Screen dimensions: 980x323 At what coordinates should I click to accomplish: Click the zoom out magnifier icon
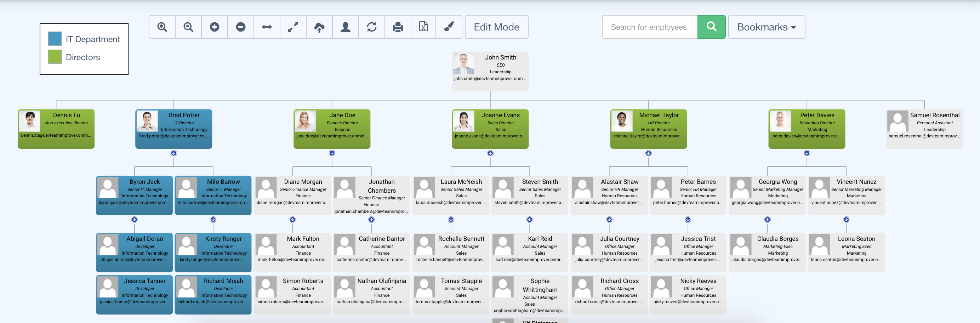pos(188,27)
